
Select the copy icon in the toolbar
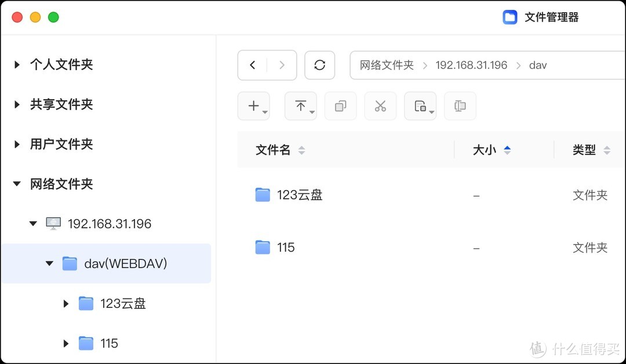pyautogui.click(x=340, y=105)
